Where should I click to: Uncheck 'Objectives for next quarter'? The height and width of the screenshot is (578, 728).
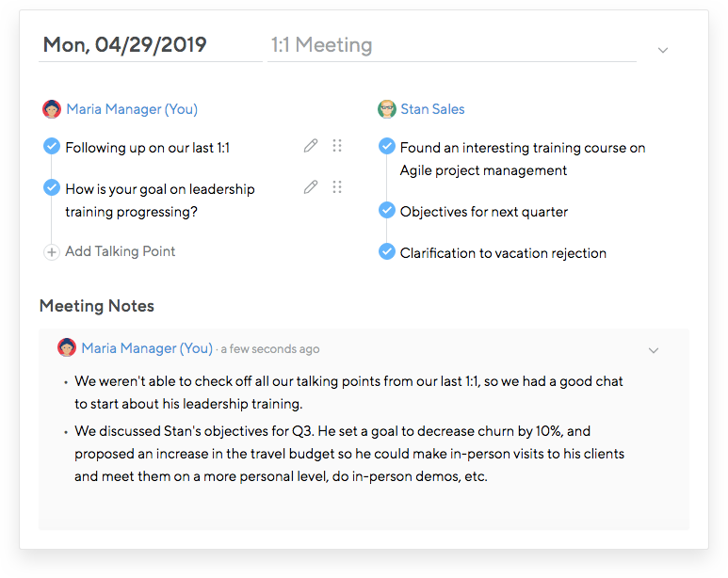386,210
